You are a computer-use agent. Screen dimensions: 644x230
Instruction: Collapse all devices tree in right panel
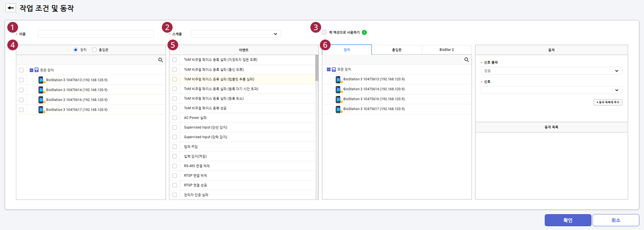(328, 70)
